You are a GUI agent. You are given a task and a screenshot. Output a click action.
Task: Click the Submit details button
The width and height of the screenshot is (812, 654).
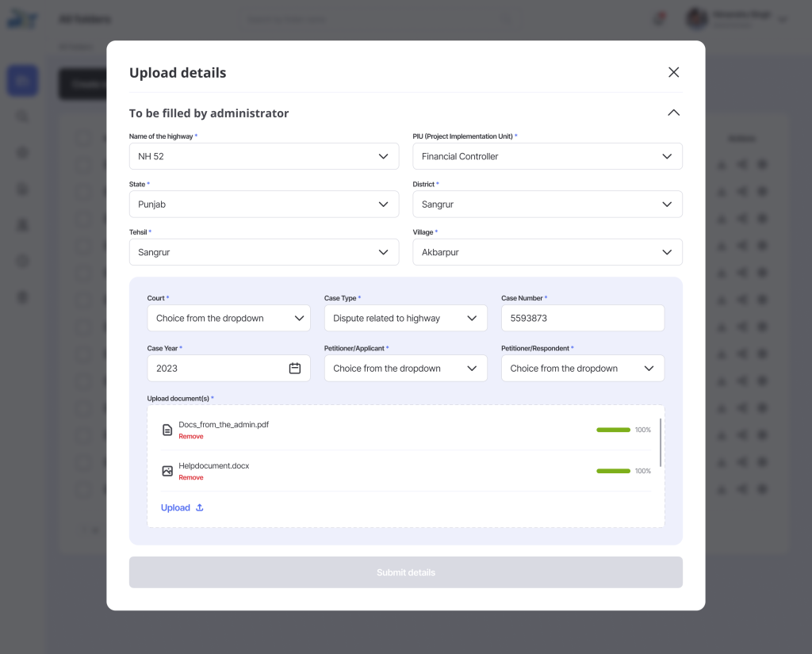[405, 572]
